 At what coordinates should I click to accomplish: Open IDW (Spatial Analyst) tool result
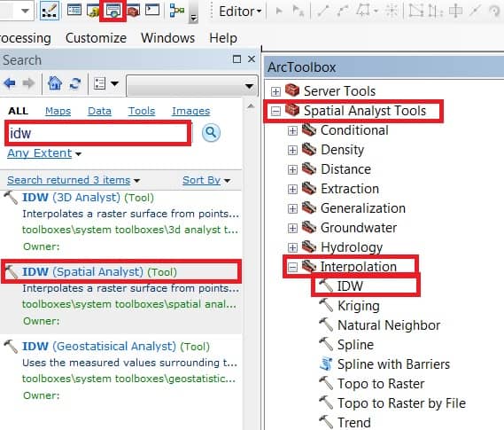(99, 272)
